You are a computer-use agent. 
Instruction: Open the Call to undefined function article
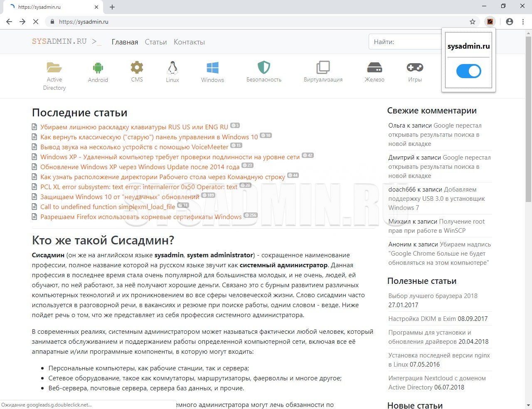click(108, 207)
